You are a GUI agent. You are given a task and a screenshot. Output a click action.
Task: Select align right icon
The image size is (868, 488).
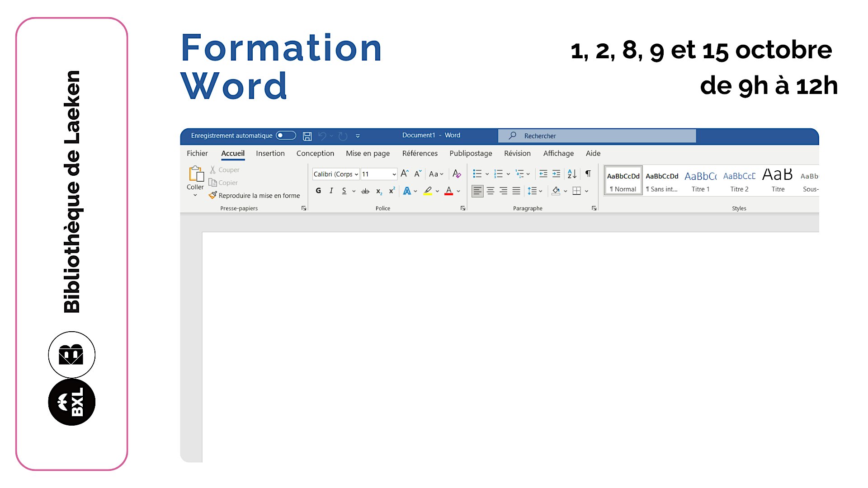503,191
